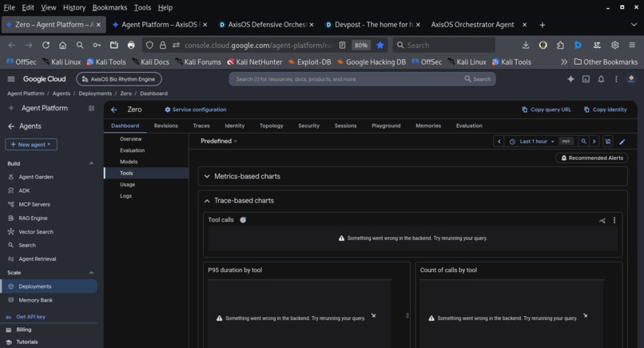Image resolution: width=644 pixels, height=348 pixels.
Task: Open the New agent dropdown
Action: [x=31, y=144]
